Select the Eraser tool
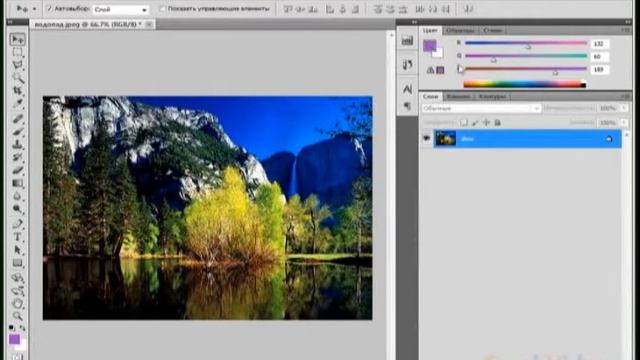Image resolution: width=640 pixels, height=360 pixels. (17, 170)
